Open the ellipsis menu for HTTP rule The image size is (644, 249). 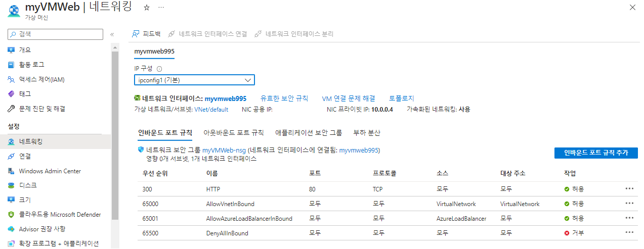pos(630,188)
